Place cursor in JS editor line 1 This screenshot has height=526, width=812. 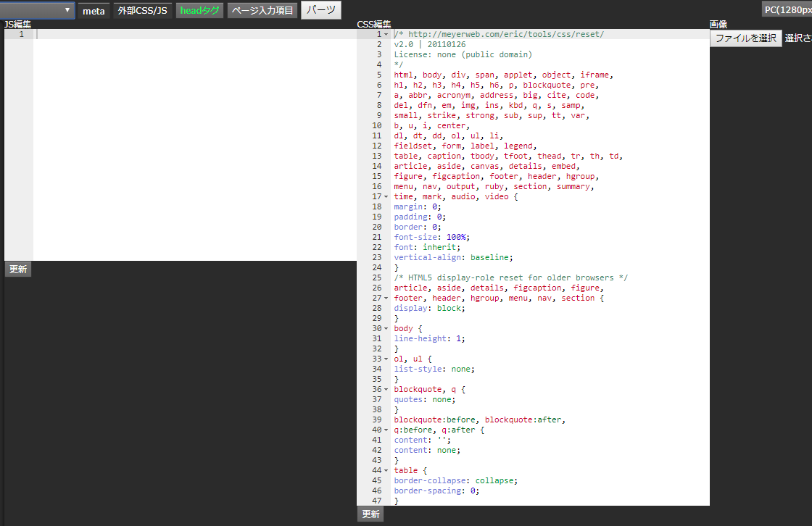195,34
